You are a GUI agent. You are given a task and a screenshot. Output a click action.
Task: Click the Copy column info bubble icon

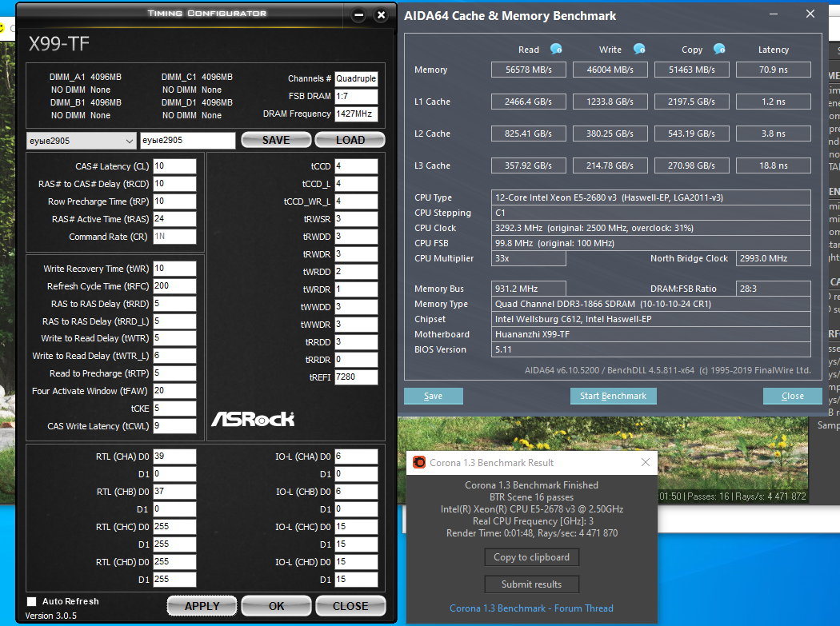(719, 50)
